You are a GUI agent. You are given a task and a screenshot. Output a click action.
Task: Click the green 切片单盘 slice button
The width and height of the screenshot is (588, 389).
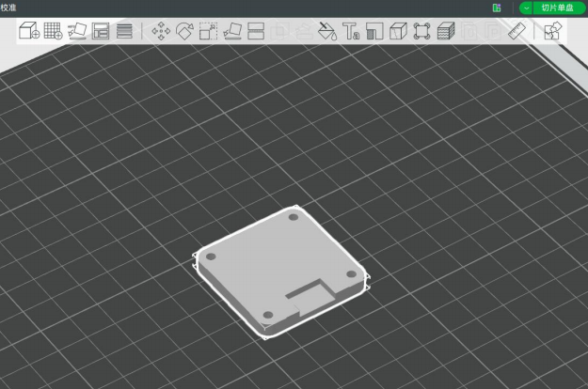pyautogui.click(x=557, y=8)
